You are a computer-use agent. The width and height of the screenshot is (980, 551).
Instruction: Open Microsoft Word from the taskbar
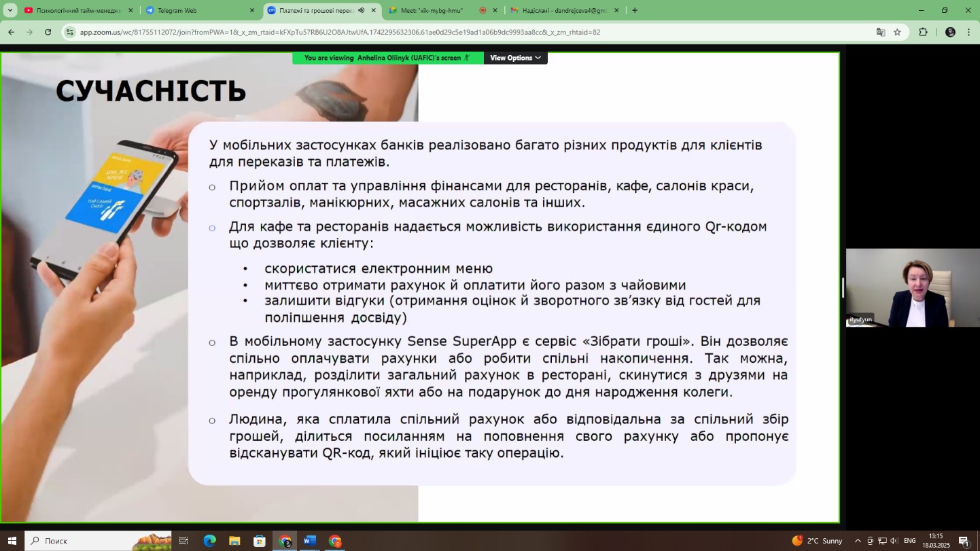310,541
